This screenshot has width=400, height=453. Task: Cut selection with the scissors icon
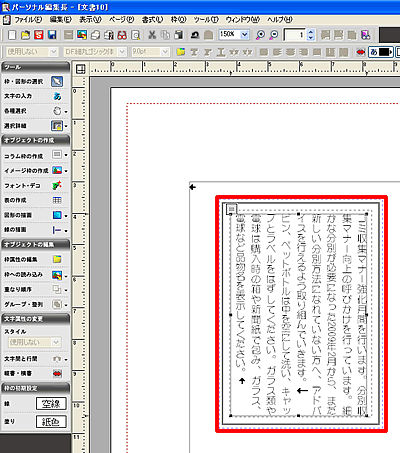point(152,35)
